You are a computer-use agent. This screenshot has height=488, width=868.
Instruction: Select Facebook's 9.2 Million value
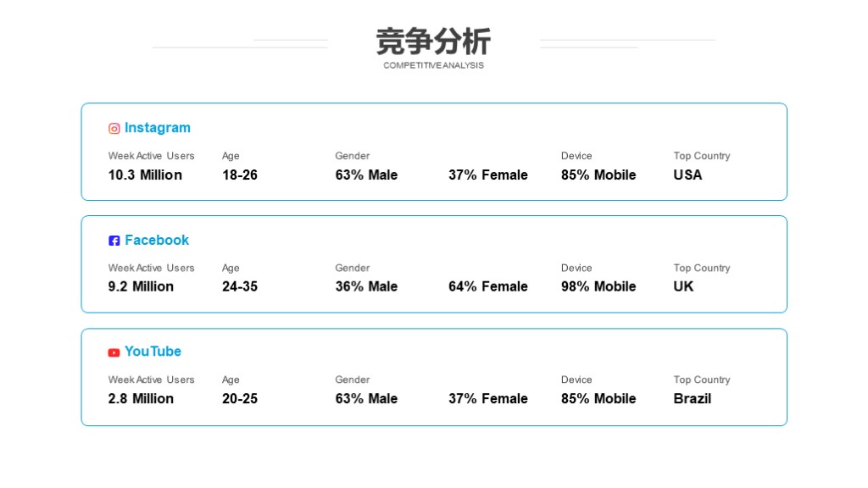click(141, 286)
